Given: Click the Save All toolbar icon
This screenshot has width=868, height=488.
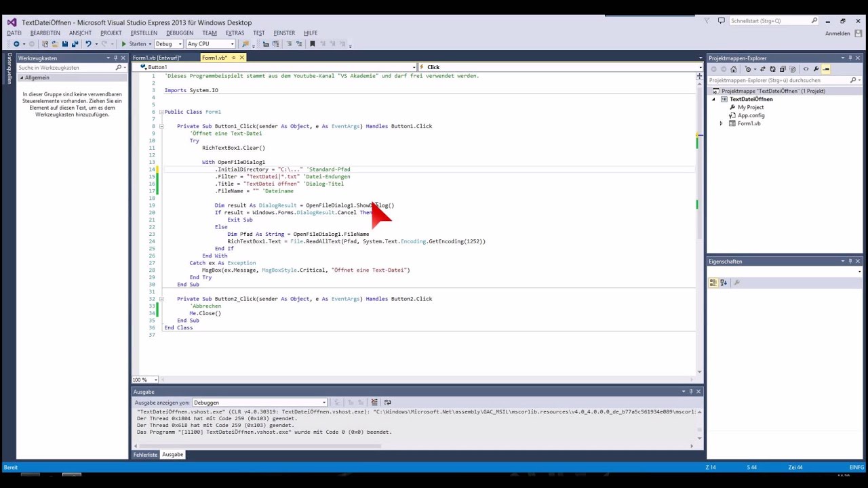Looking at the screenshot, I should [75, 44].
